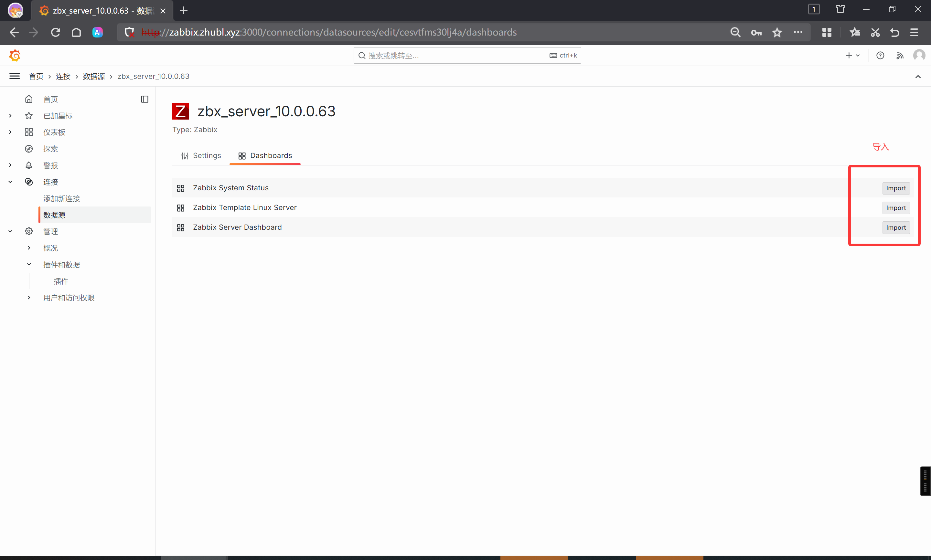Go to 数据源 breadcrumb link
This screenshot has height=560, width=931.
pos(94,77)
